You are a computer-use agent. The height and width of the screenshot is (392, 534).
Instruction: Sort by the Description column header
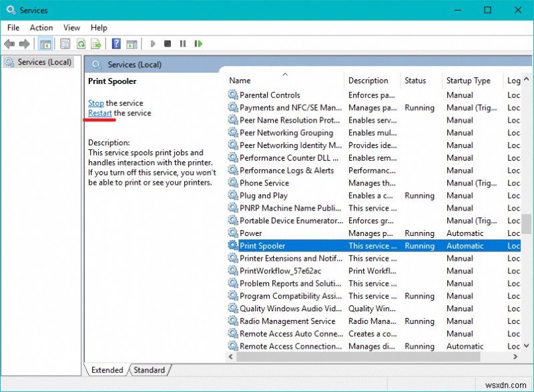coord(368,81)
